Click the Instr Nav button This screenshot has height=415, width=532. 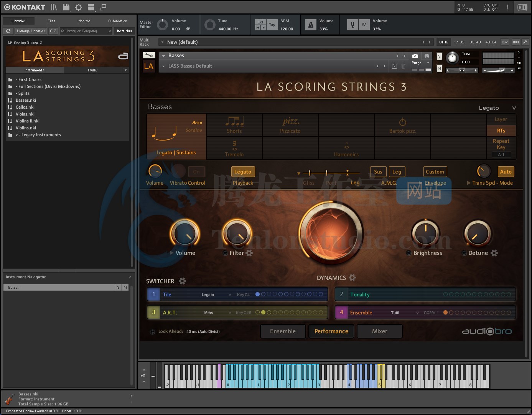pos(124,31)
